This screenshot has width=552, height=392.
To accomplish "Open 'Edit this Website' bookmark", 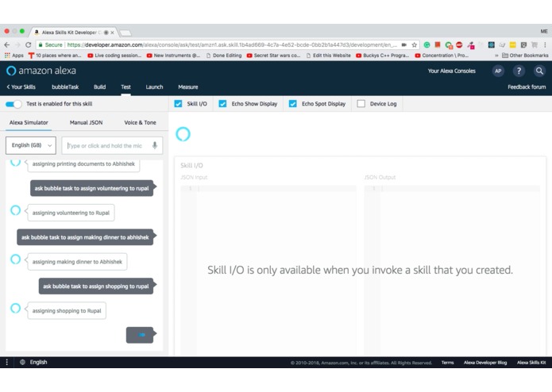I will pos(329,56).
